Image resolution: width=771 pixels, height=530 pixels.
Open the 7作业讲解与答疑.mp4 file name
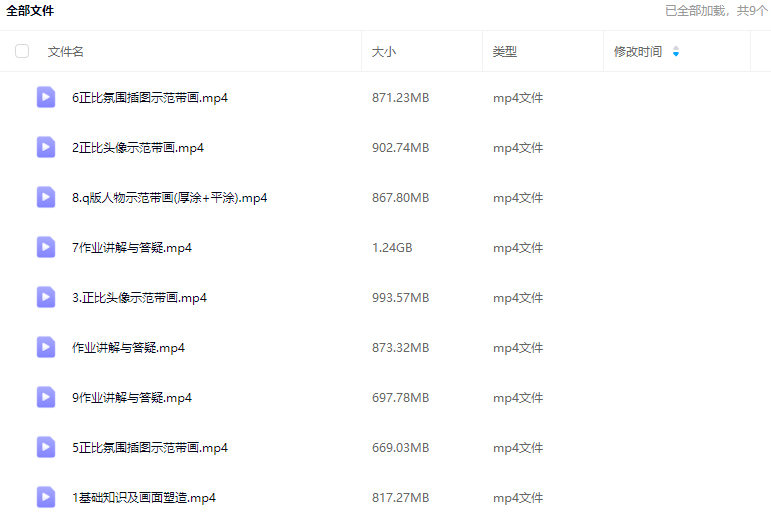tap(132, 248)
